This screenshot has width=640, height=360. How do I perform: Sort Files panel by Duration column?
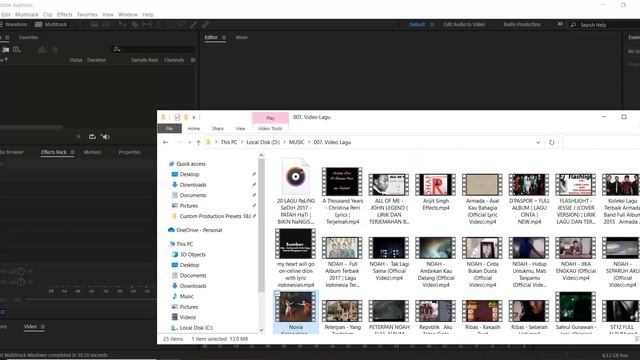pos(97,60)
